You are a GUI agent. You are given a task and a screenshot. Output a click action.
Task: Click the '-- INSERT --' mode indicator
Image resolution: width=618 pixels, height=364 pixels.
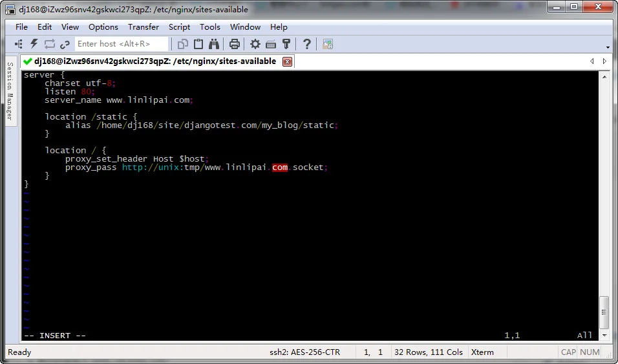click(x=55, y=336)
